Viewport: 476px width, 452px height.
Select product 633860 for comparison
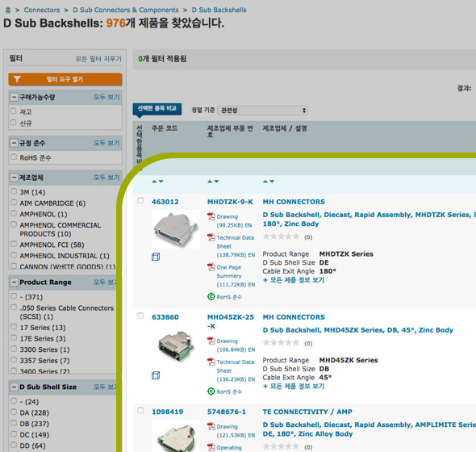click(x=140, y=316)
